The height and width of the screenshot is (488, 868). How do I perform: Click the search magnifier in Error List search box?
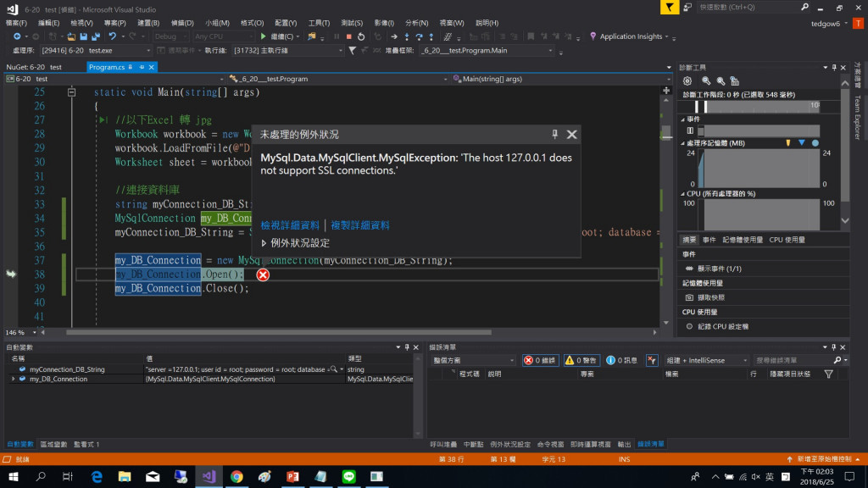tap(837, 360)
